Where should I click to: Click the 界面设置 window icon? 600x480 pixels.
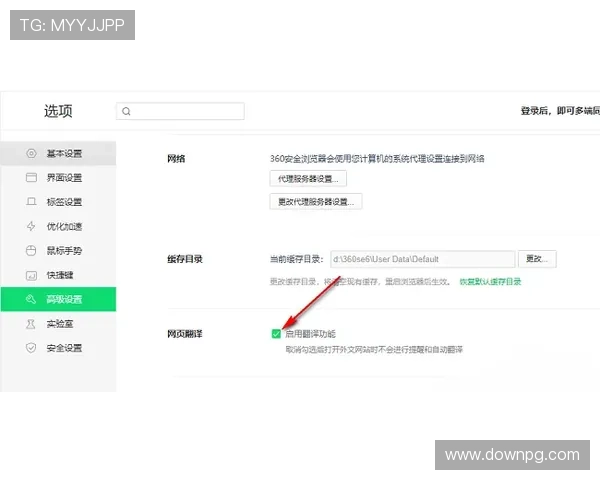click(31, 178)
